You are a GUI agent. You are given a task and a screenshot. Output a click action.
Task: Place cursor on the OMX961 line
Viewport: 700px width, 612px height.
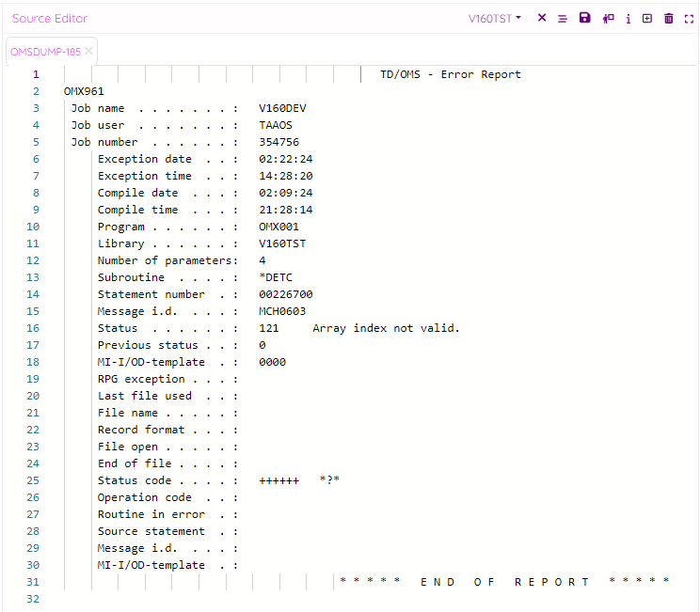coord(84,91)
